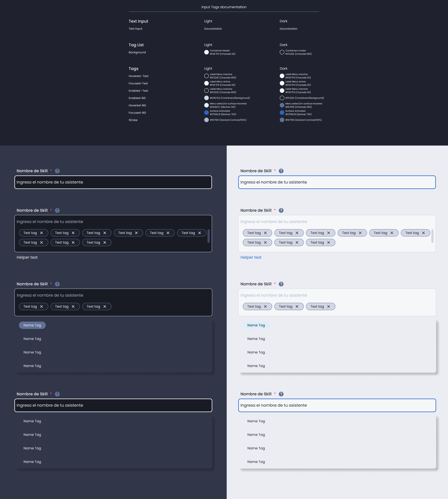This screenshot has width=448, height=499.
Task: Click the Input Tags documentation title
Action: point(224,7)
